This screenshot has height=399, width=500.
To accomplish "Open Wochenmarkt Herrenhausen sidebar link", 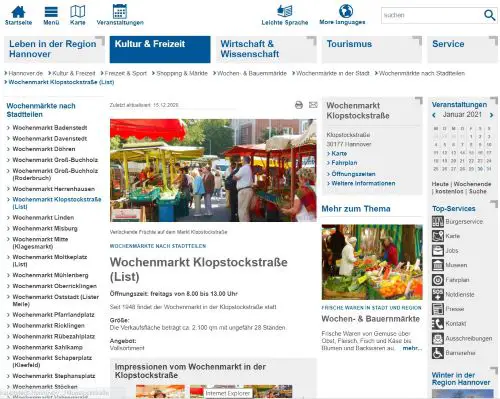I will point(54,189).
